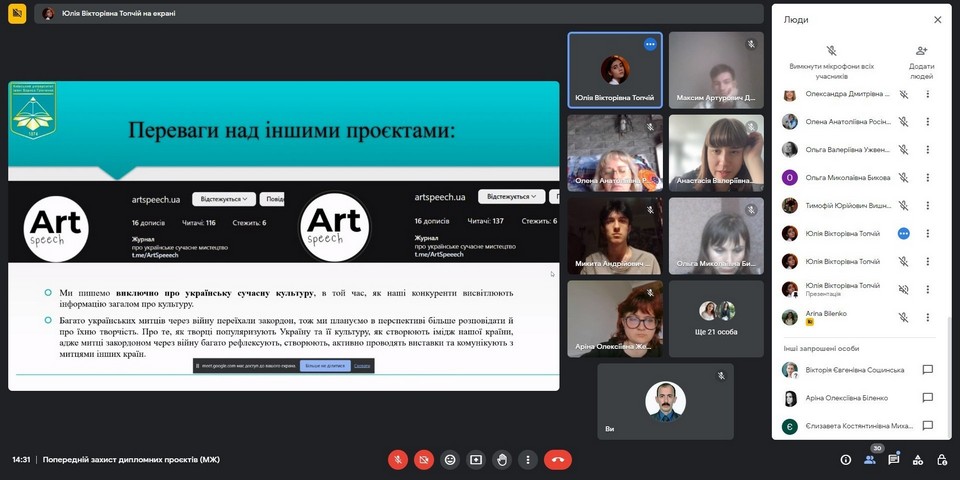Open the emoji reactions button
960x480 pixels.
(x=450, y=460)
